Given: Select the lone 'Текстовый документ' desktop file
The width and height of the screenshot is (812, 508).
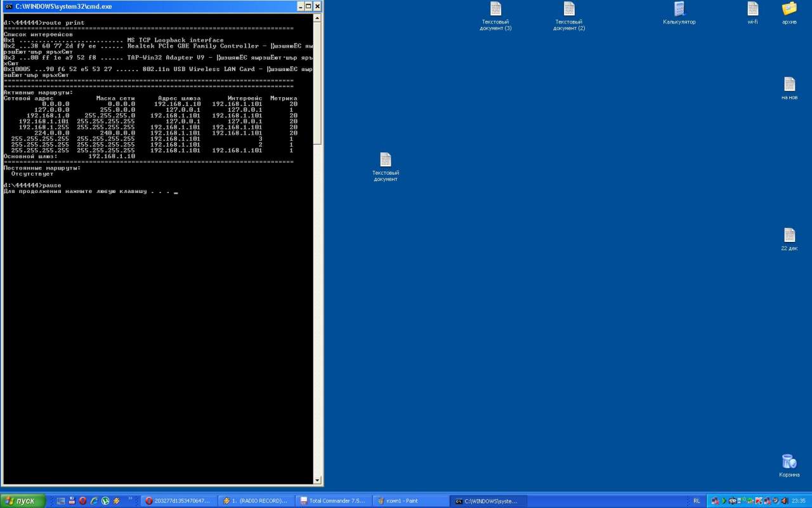Looking at the screenshot, I should click(x=386, y=167).
